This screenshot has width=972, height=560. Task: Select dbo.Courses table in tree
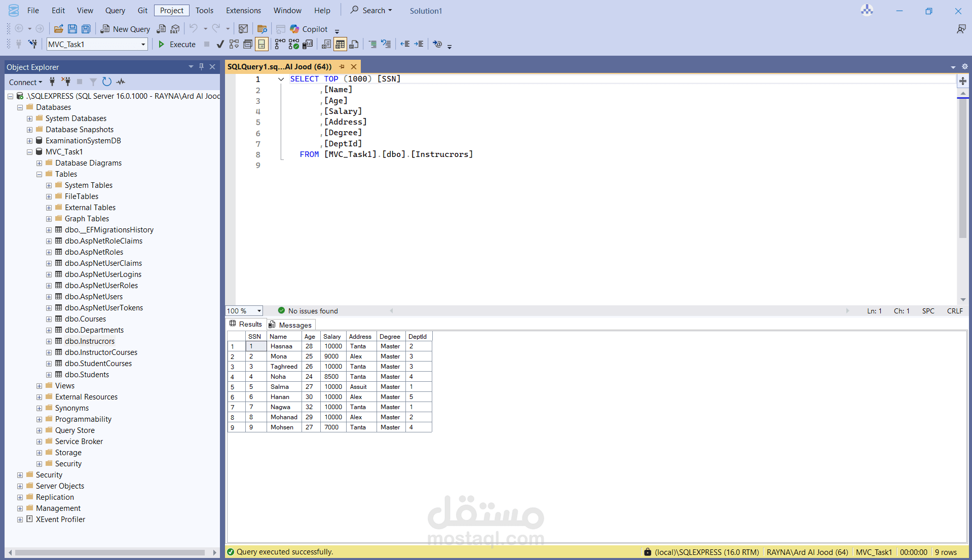click(x=85, y=319)
